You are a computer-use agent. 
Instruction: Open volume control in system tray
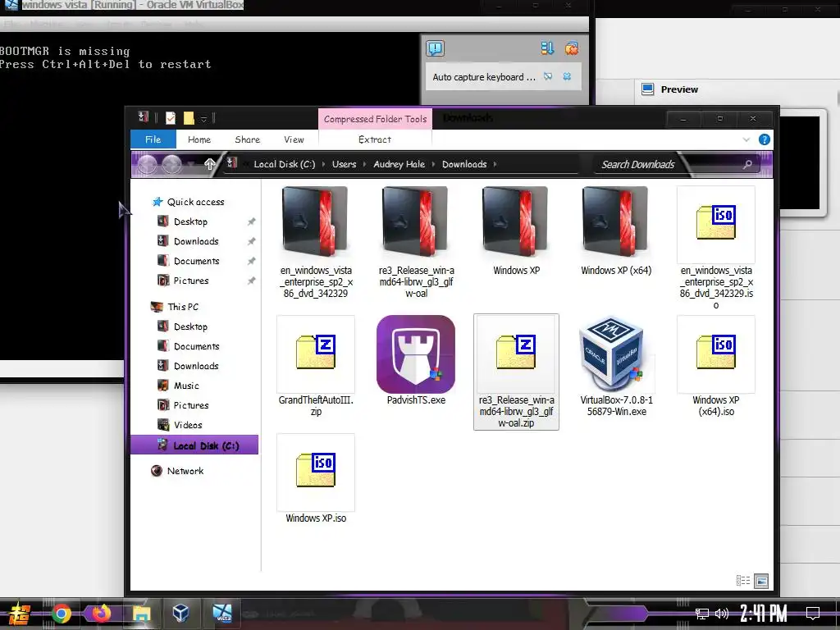(722, 614)
